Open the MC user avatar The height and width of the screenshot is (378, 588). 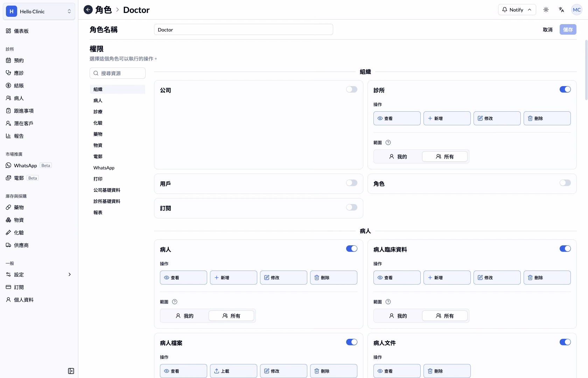(x=577, y=10)
